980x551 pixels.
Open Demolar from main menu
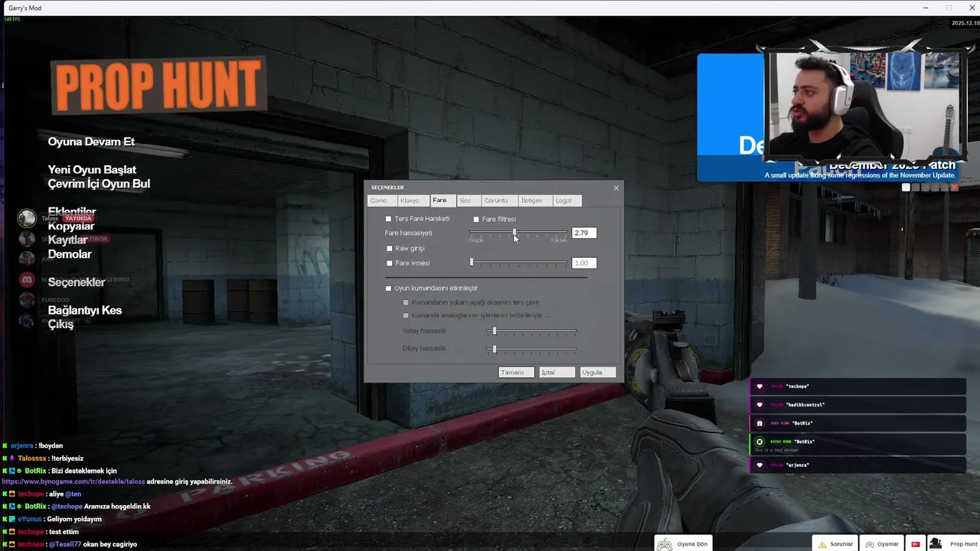[x=70, y=254]
